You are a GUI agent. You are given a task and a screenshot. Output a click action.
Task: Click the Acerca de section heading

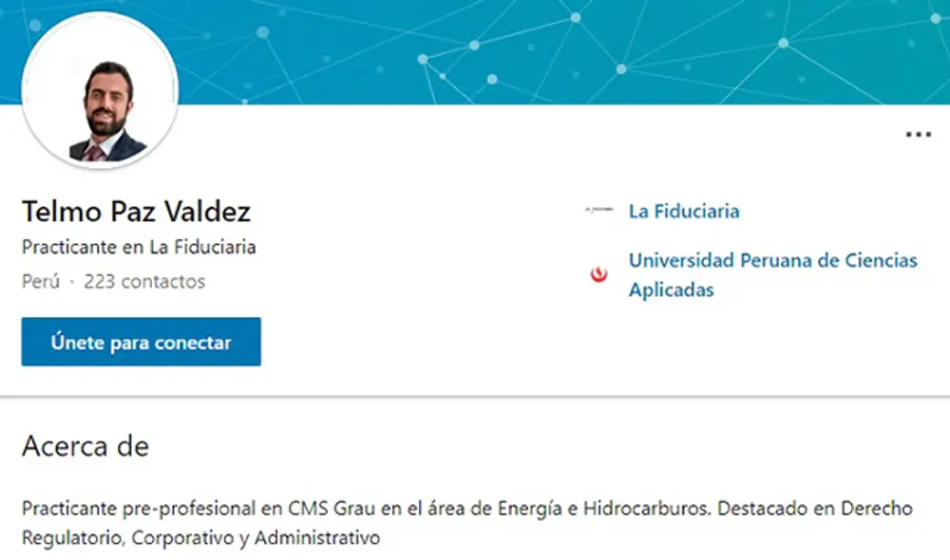tap(85, 446)
